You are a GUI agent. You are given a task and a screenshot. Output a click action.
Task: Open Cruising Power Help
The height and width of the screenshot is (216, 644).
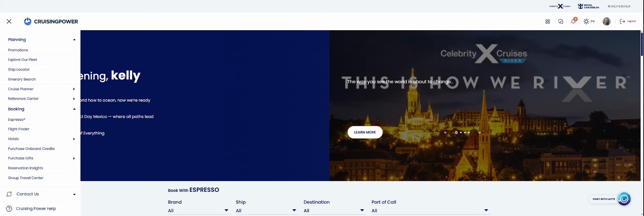pos(36,209)
